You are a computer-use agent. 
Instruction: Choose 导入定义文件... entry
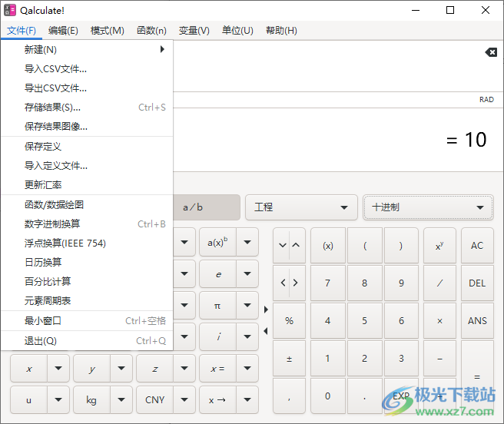[87, 166]
